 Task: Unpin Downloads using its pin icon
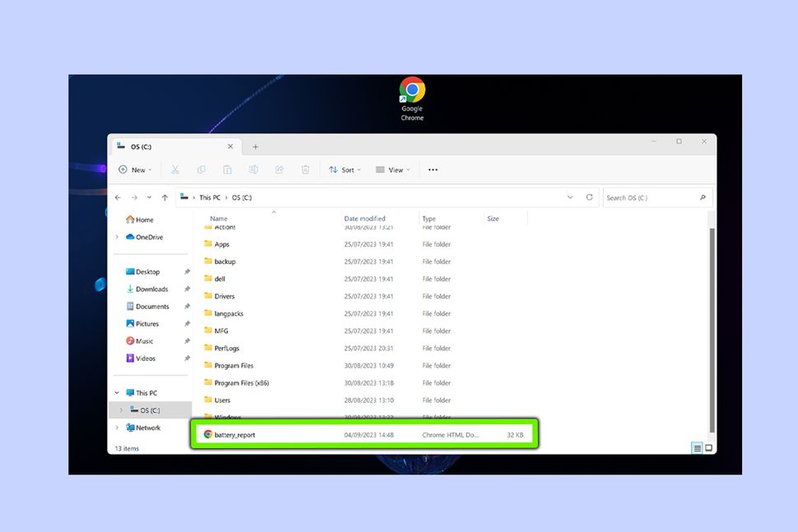click(186, 289)
